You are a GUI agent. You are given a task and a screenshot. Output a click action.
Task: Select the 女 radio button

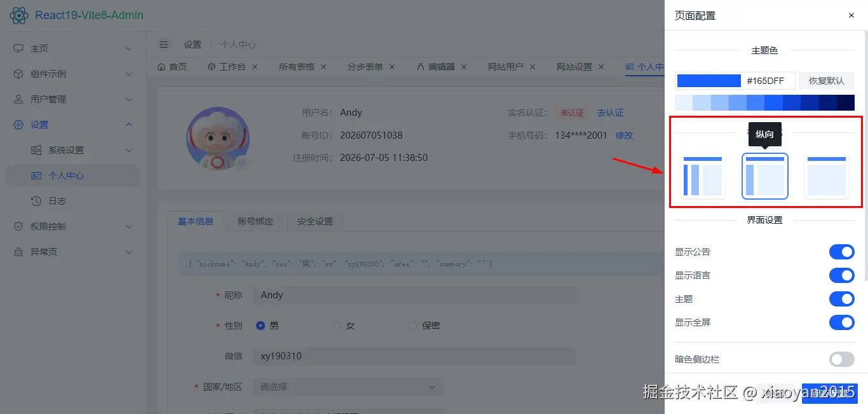[337, 326]
